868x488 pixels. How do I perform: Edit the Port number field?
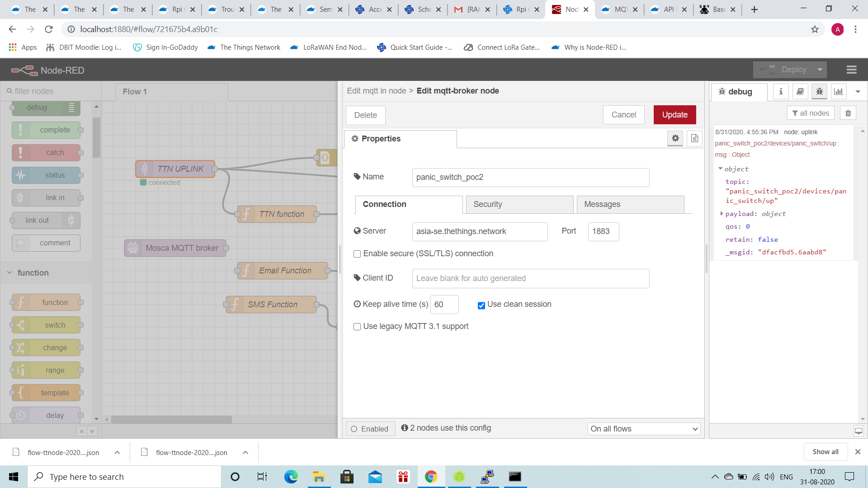click(603, 231)
